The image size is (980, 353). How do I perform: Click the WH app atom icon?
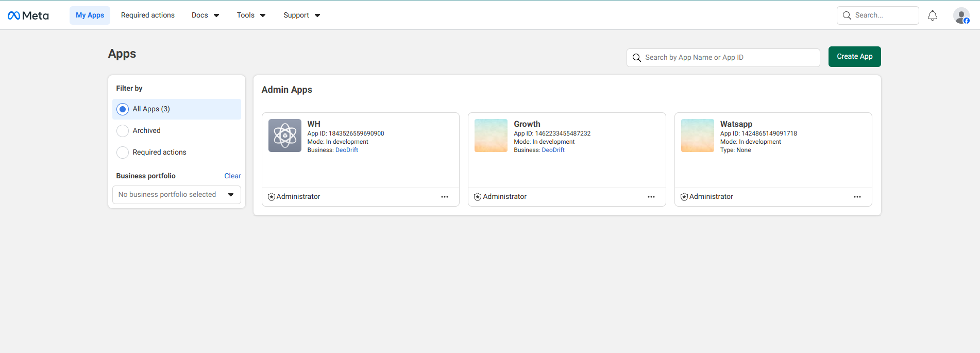[285, 136]
